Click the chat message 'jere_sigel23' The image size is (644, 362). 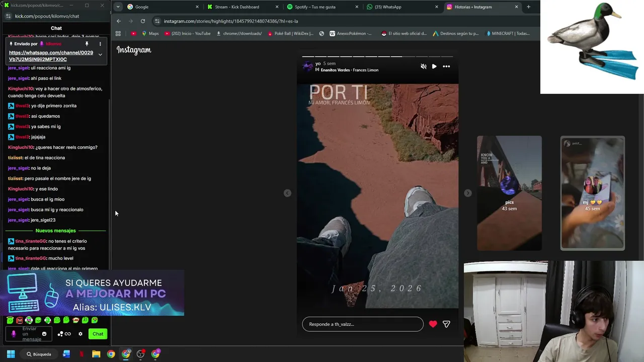pos(43,220)
